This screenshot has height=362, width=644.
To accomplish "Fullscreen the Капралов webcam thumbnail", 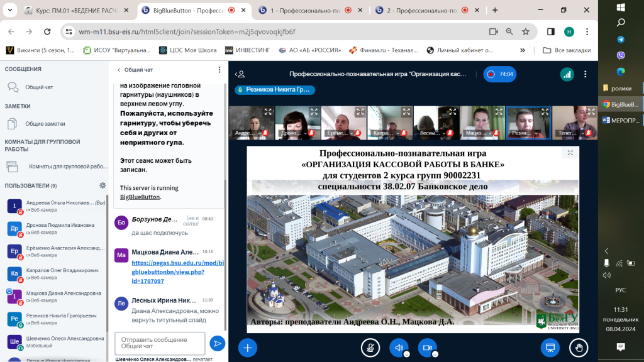I will point(406,112).
